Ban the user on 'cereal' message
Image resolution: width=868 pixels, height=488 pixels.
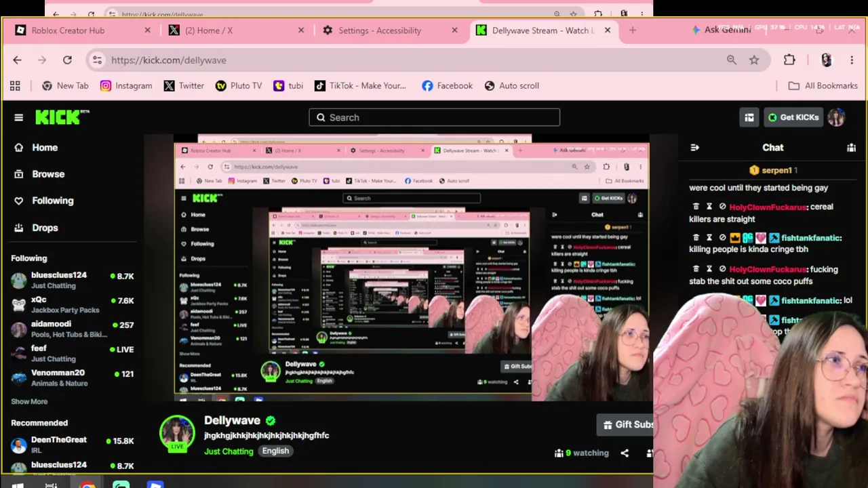722,207
